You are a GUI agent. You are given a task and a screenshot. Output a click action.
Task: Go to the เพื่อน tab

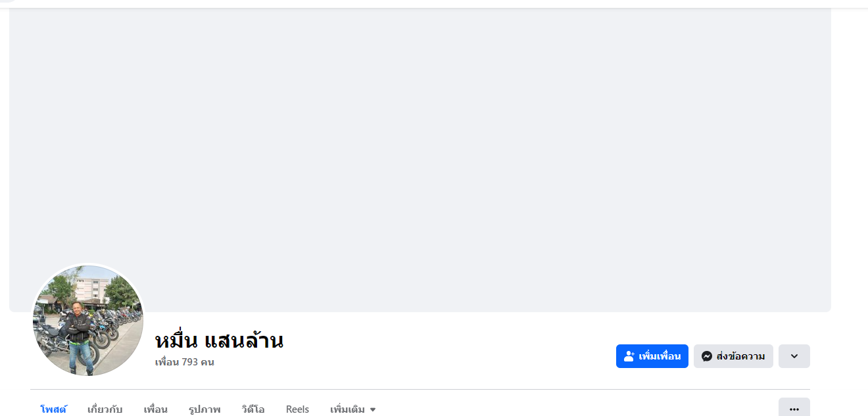[155, 409]
